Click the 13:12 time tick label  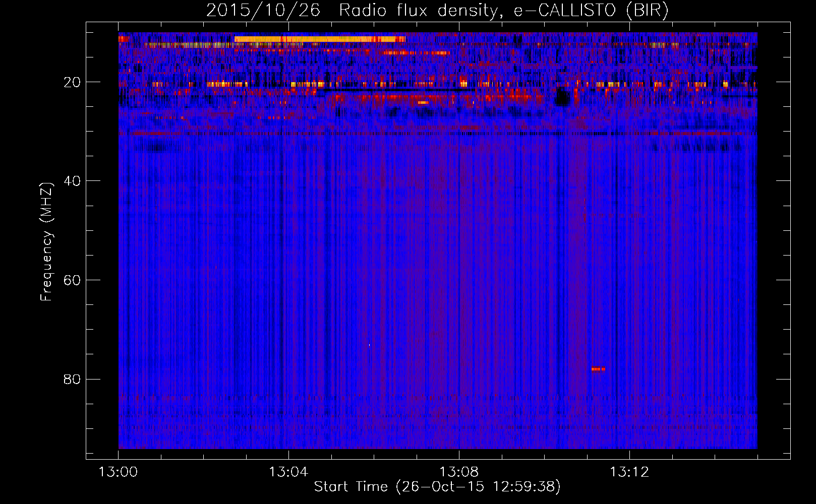[x=629, y=472]
